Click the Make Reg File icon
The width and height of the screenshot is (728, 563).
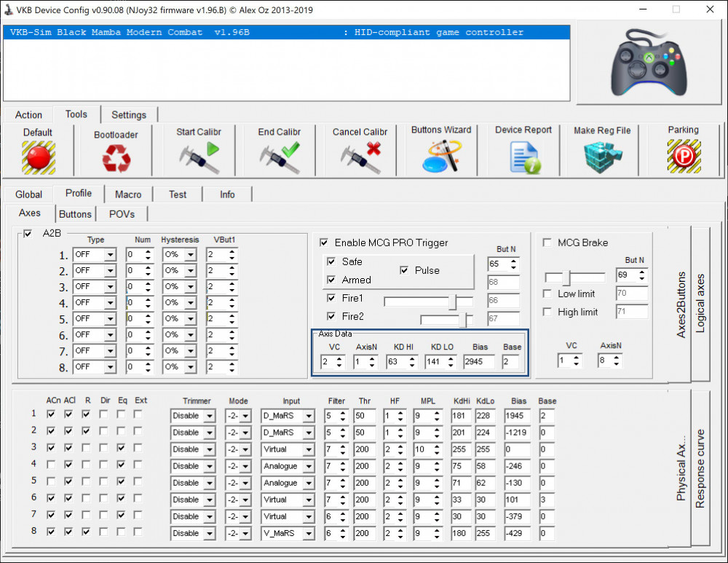point(602,157)
